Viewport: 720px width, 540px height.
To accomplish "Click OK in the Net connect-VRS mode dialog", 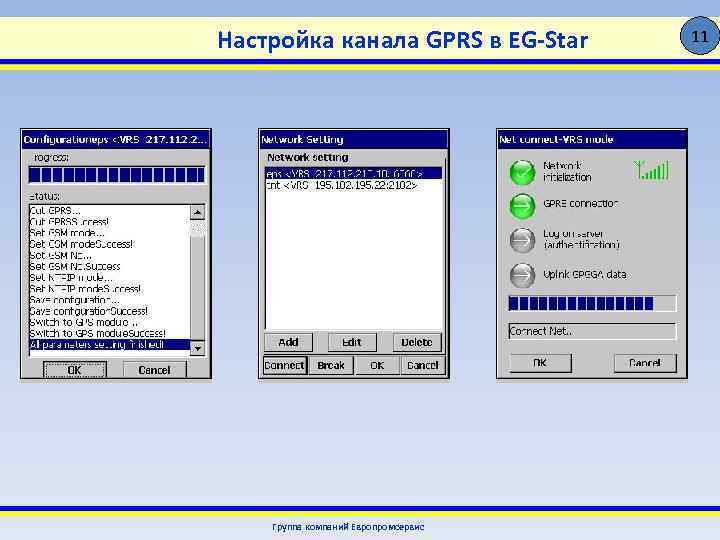I will click(x=540, y=363).
